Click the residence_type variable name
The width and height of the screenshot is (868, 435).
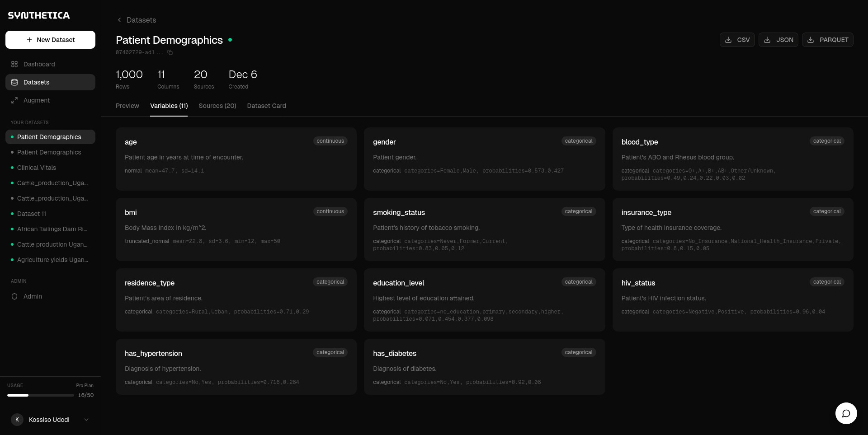[150, 283]
